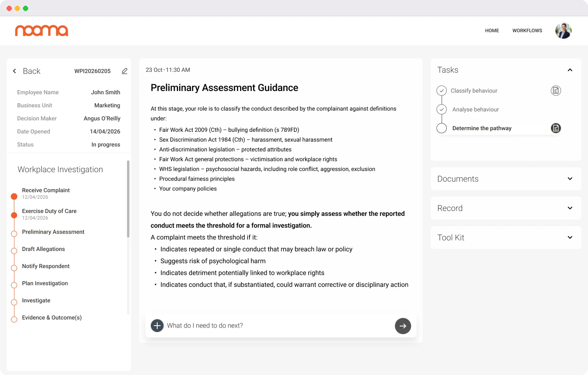This screenshot has height=375, width=588.
Task: Toggle the Classify behaviour checkmark circle
Action: [441, 91]
